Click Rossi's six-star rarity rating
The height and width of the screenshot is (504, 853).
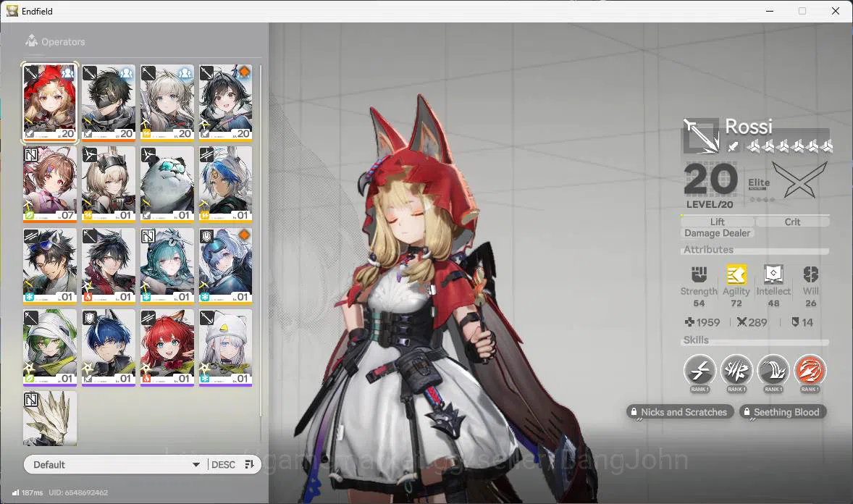(x=789, y=146)
